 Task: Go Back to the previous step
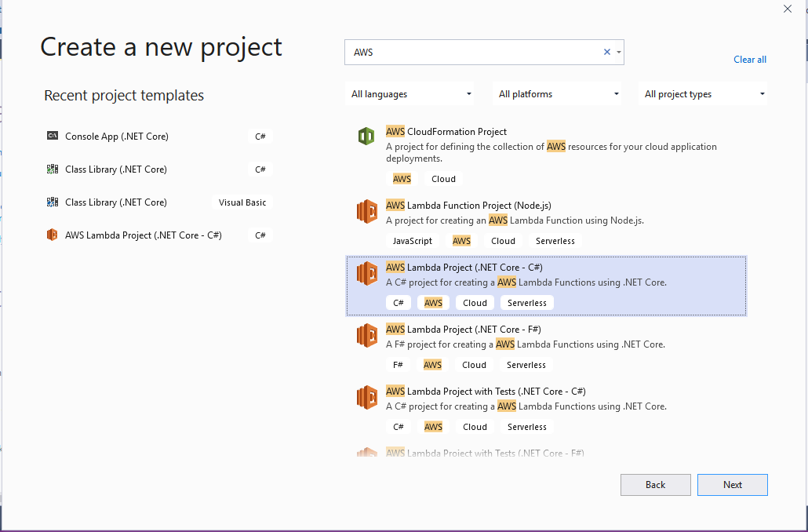tap(655, 485)
